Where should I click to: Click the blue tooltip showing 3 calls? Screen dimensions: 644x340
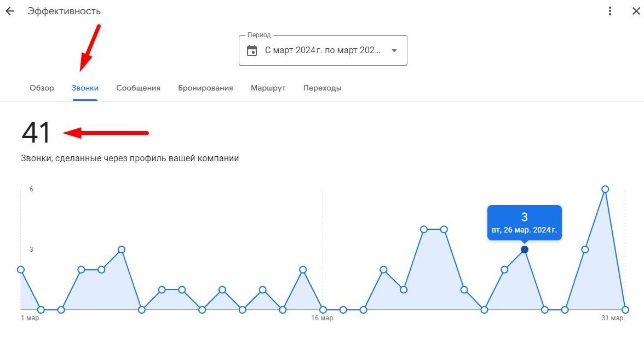point(525,223)
